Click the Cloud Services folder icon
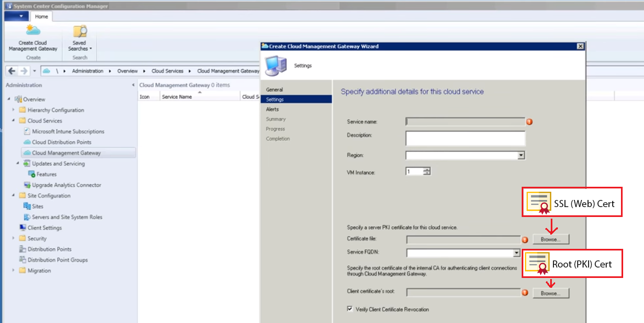This screenshot has width=644, height=323. [22, 120]
